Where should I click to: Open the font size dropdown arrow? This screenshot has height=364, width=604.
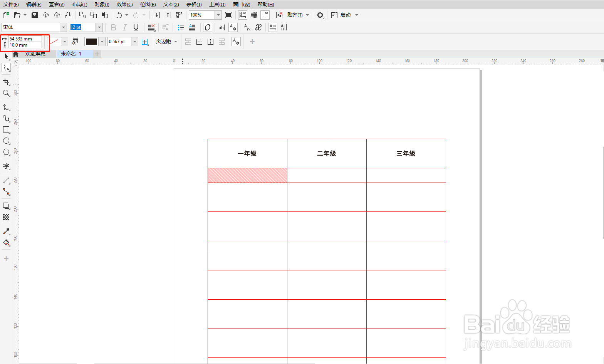(99, 27)
